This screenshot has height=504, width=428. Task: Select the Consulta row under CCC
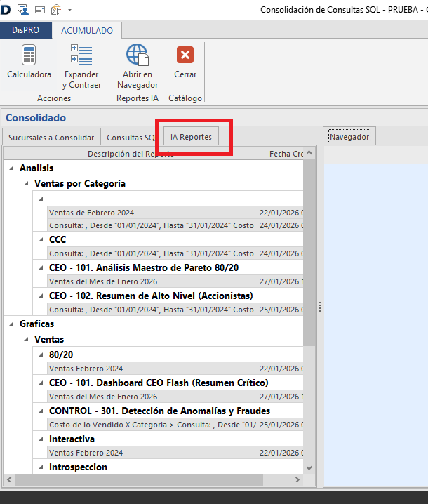pyautogui.click(x=175, y=253)
